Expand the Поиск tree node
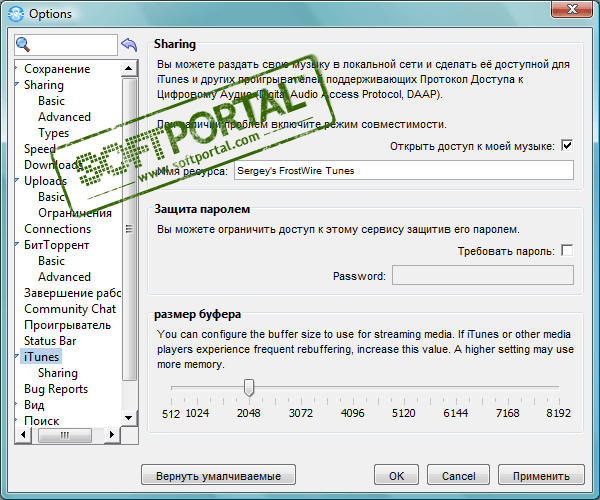Image resolution: width=600 pixels, height=500 pixels. click(16, 420)
